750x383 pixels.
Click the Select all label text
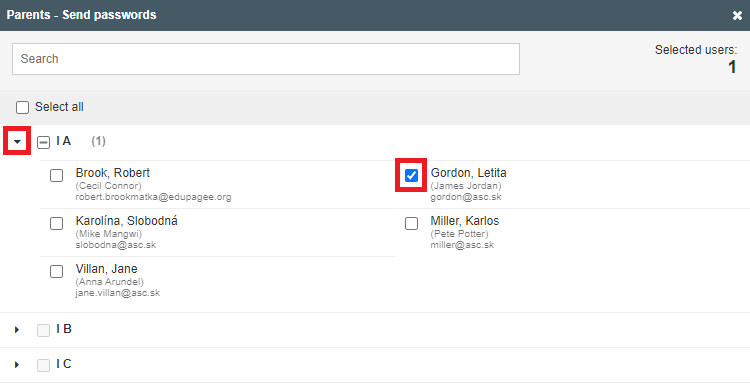pyautogui.click(x=59, y=107)
